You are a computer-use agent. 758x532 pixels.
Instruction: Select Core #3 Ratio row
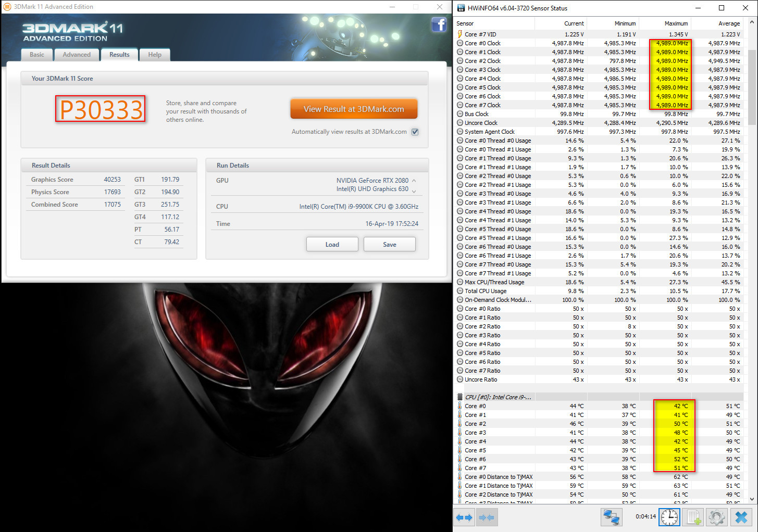coord(599,335)
